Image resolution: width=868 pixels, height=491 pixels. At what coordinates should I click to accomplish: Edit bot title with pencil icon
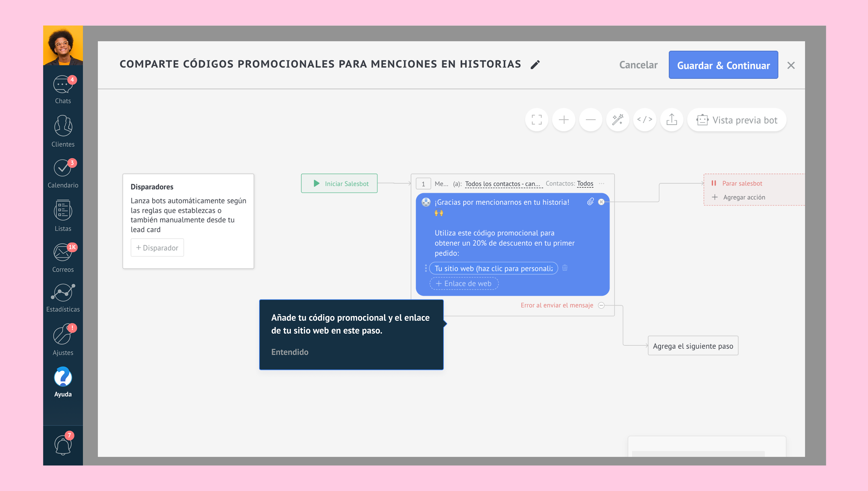tap(535, 64)
